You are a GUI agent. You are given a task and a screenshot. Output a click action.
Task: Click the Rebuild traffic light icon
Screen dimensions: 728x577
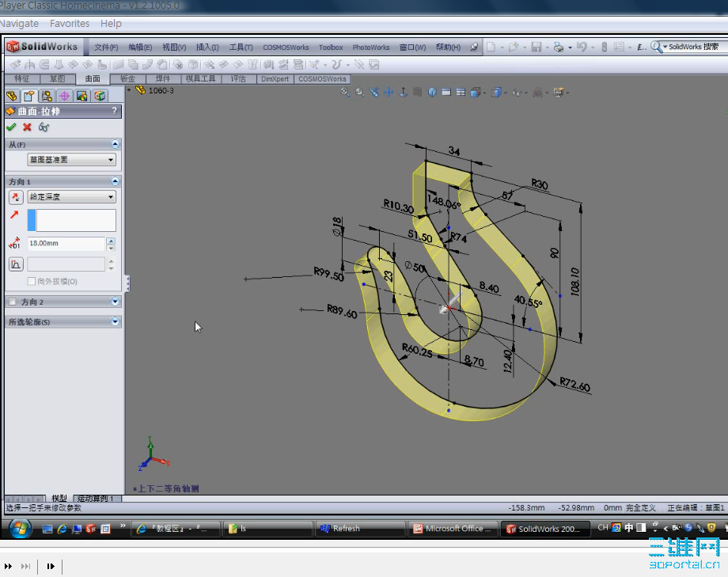point(604,47)
